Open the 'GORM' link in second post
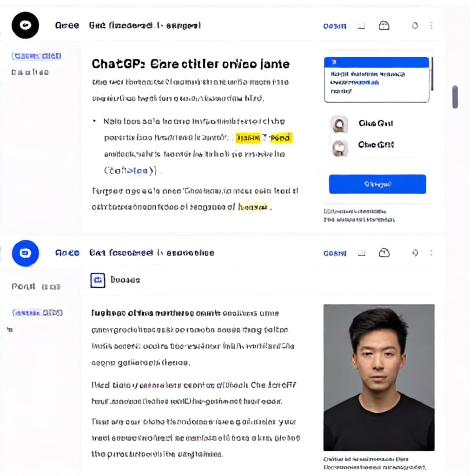 click(335, 253)
